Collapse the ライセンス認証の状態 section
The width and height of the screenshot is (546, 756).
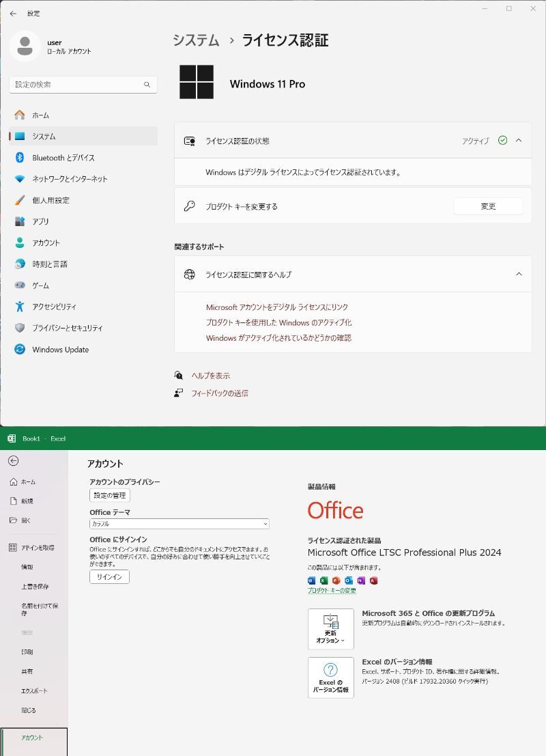[x=519, y=140]
